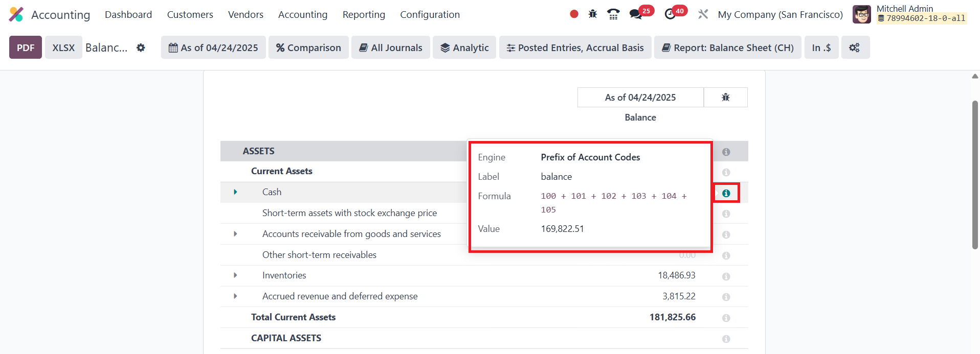
Task: Click the bug icon in column header
Action: [x=725, y=97]
